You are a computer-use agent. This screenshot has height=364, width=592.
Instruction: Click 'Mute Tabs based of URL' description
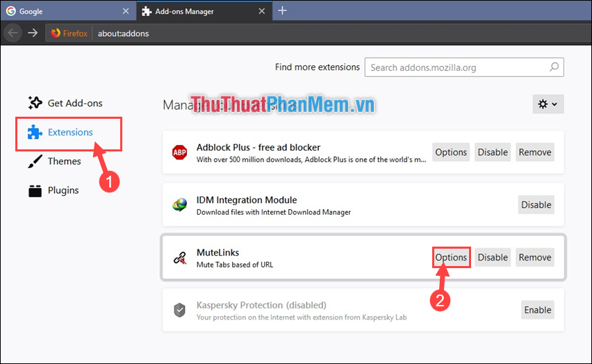pyautogui.click(x=235, y=265)
